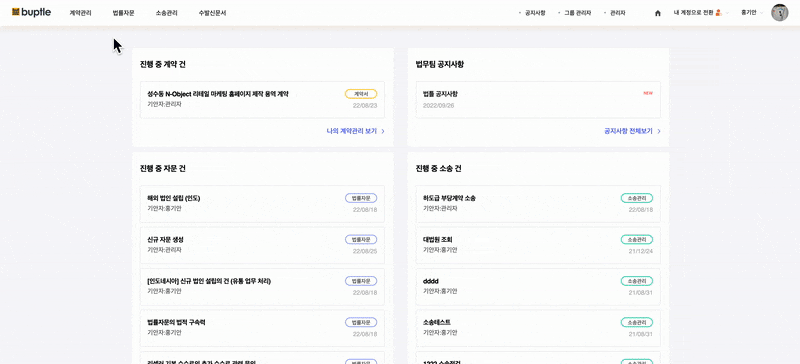Open the [인도네시아] 신규 법인 설립의 건 item
Viewport: 800px width, 364px height.
click(262, 286)
